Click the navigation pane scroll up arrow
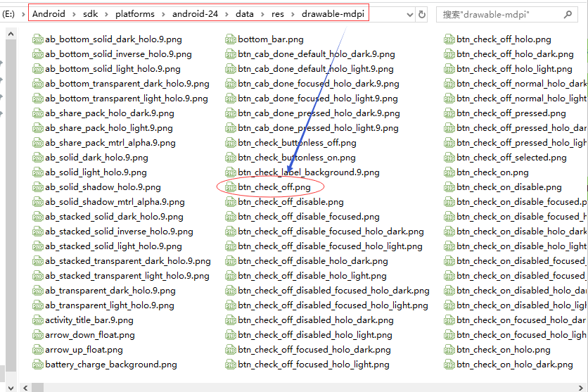This screenshot has height=392, width=588. point(11,34)
